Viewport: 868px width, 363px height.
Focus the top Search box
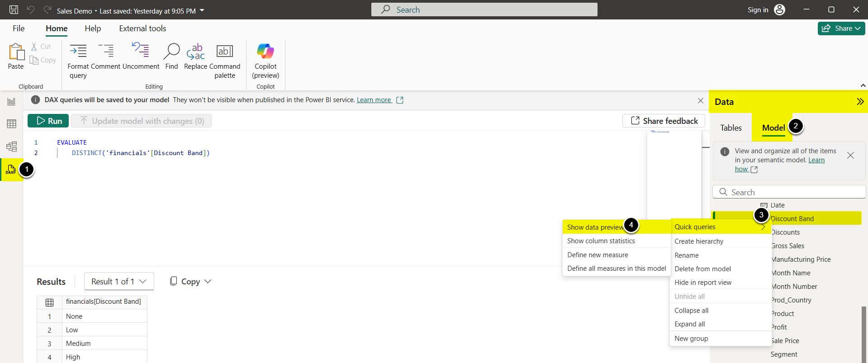point(484,9)
